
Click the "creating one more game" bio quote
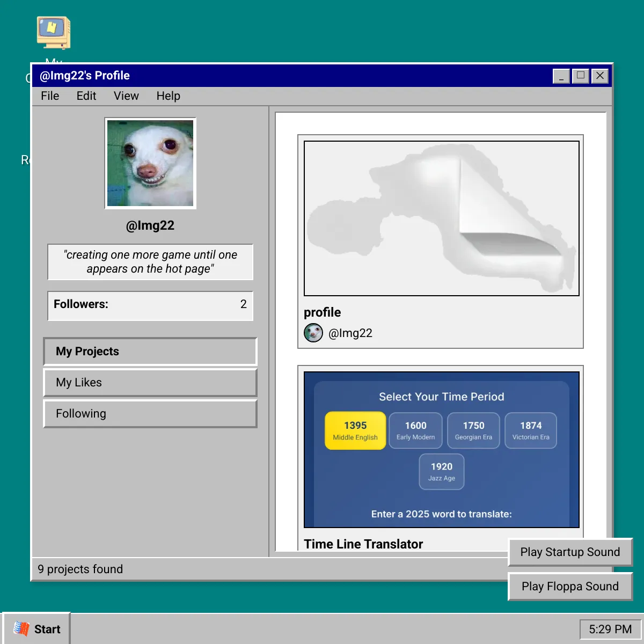click(x=150, y=262)
